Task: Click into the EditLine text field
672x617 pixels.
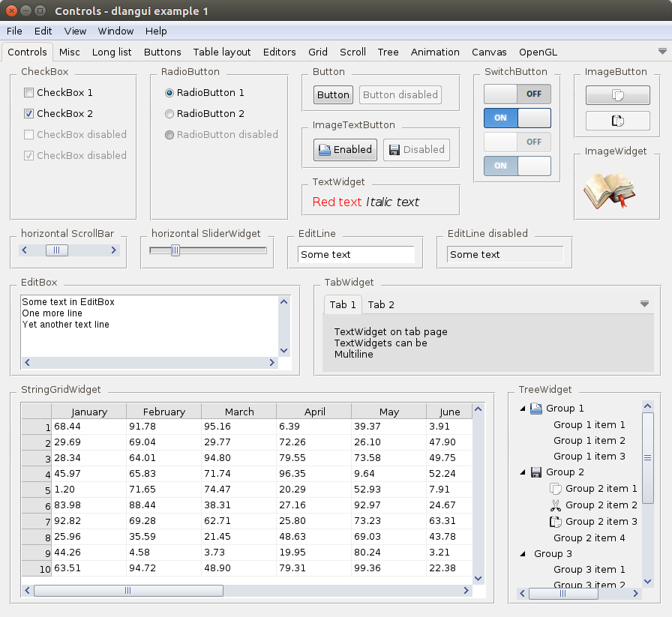Action: (x=355, y=255)
